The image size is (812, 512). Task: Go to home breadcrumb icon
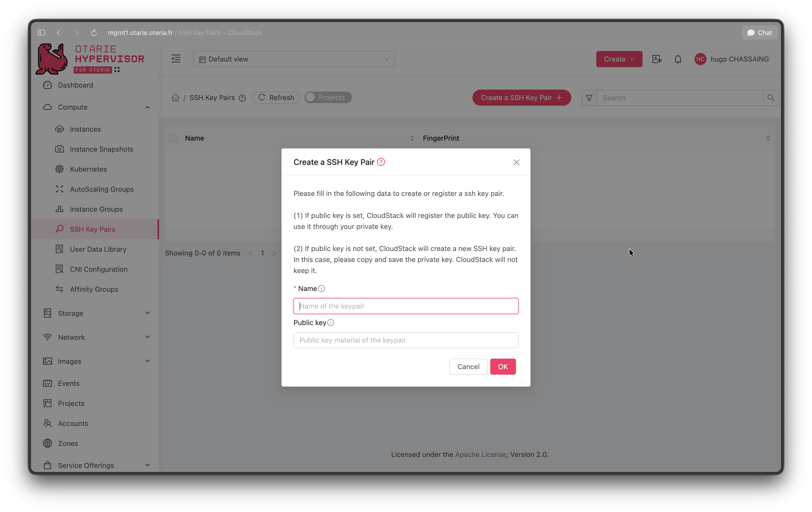(175, 98)
